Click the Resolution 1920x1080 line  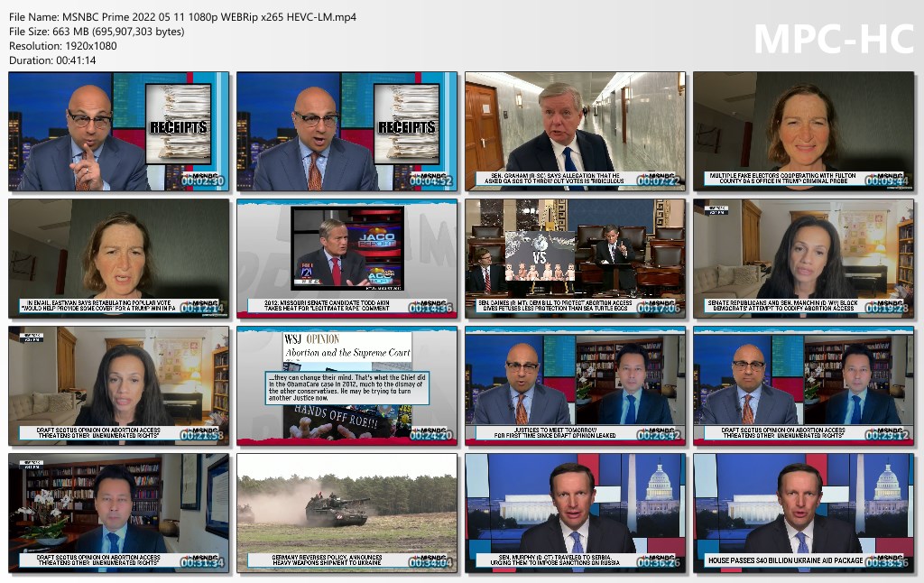[x=63, y=46]
